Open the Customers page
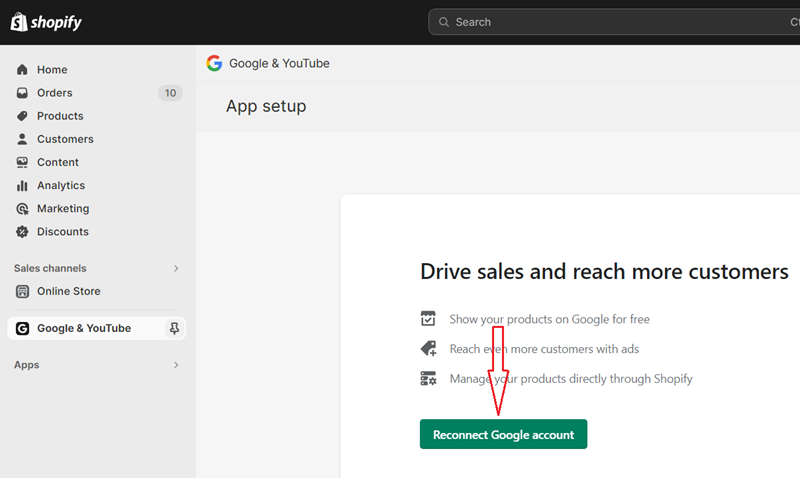Image resolution: width=800 pixels, height=478 pixels. tap(65, 139)
